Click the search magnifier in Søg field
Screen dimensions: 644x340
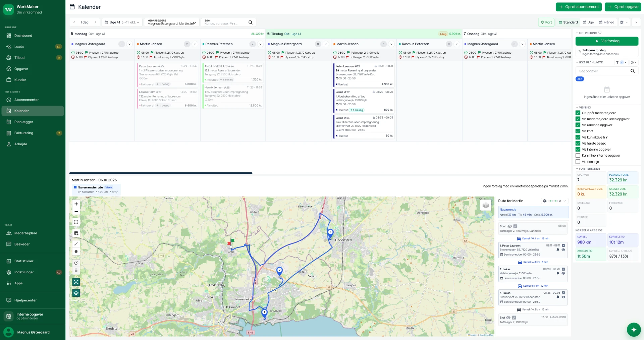[x=250, y=22]
